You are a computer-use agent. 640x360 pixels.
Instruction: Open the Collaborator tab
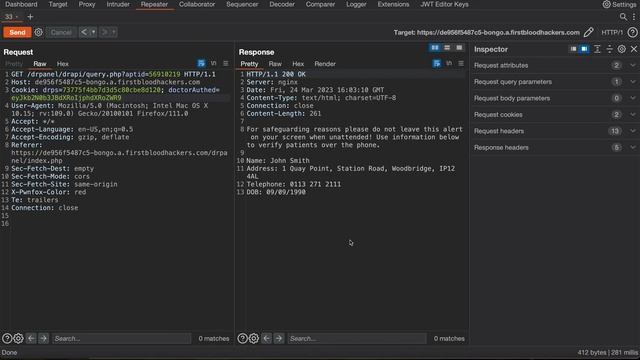[x=197, y=4]
